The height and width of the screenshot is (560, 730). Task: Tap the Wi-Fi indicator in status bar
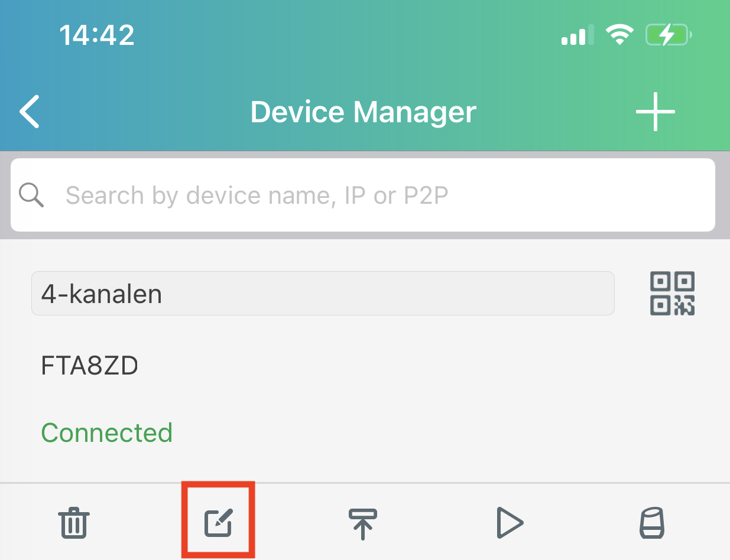click(619, 36)
